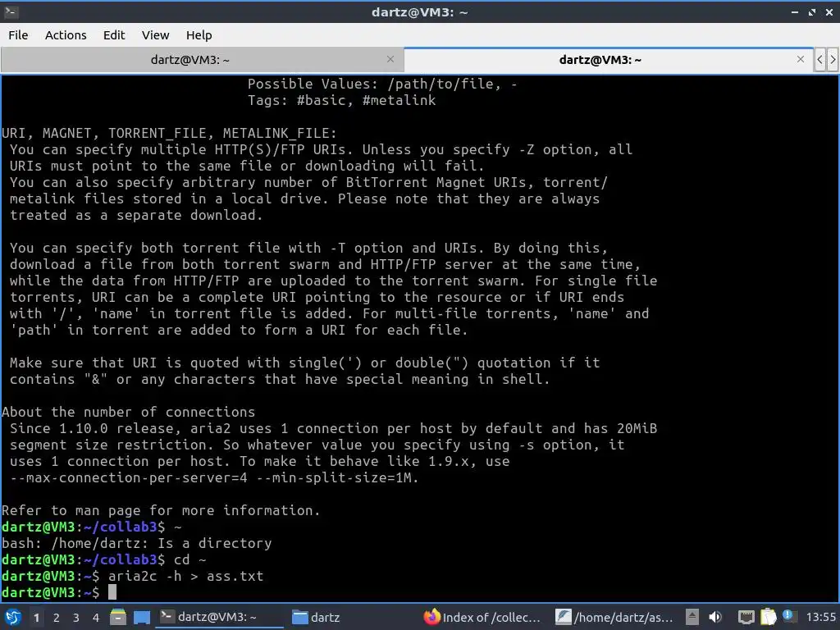The height and width of the screenshot is (630, 840).
Task: Switch to workspace 2
Action: [57, 618]
